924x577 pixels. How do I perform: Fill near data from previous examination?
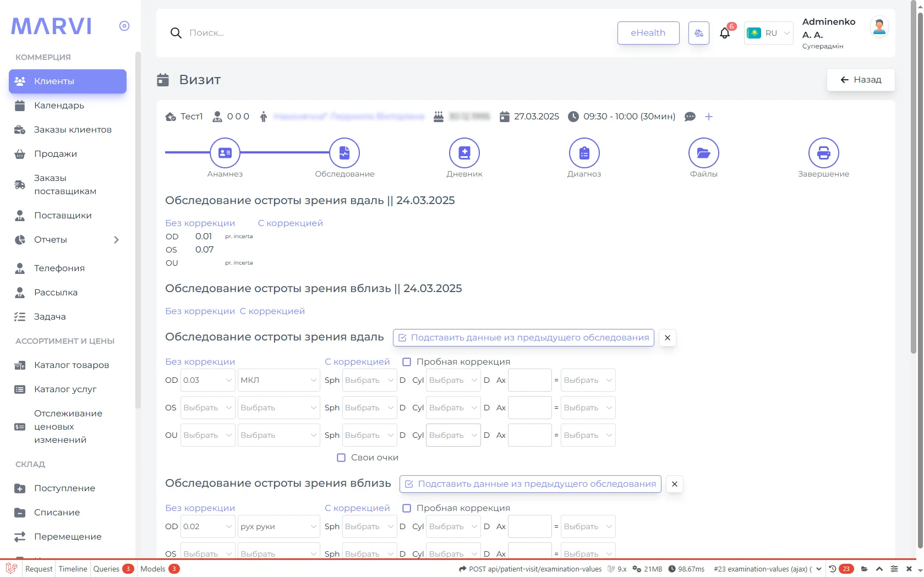click(x=531, y=484)
